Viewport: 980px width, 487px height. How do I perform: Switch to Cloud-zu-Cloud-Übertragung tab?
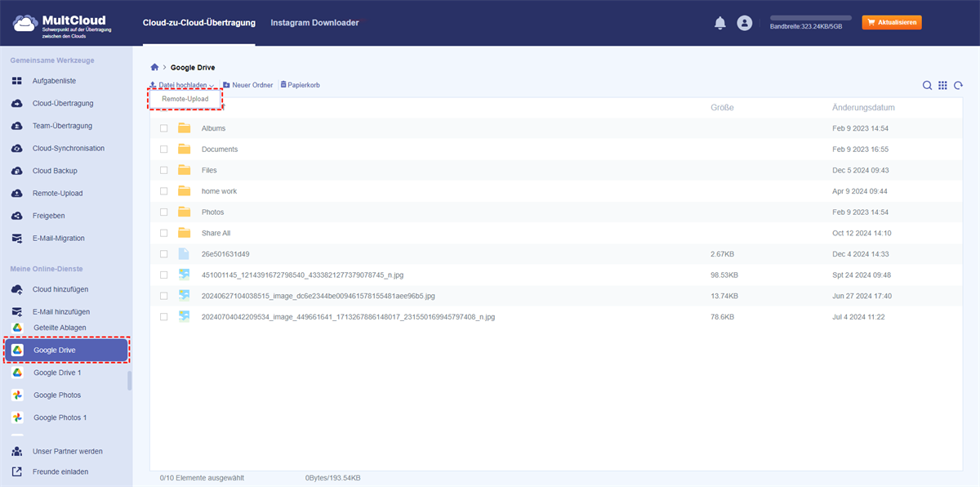click(x=198, y=23)
